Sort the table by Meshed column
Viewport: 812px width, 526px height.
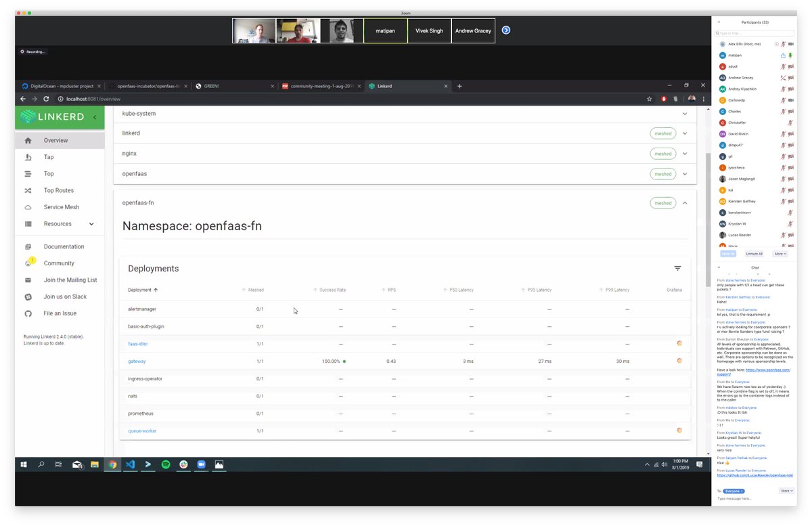tap(253, 290)
